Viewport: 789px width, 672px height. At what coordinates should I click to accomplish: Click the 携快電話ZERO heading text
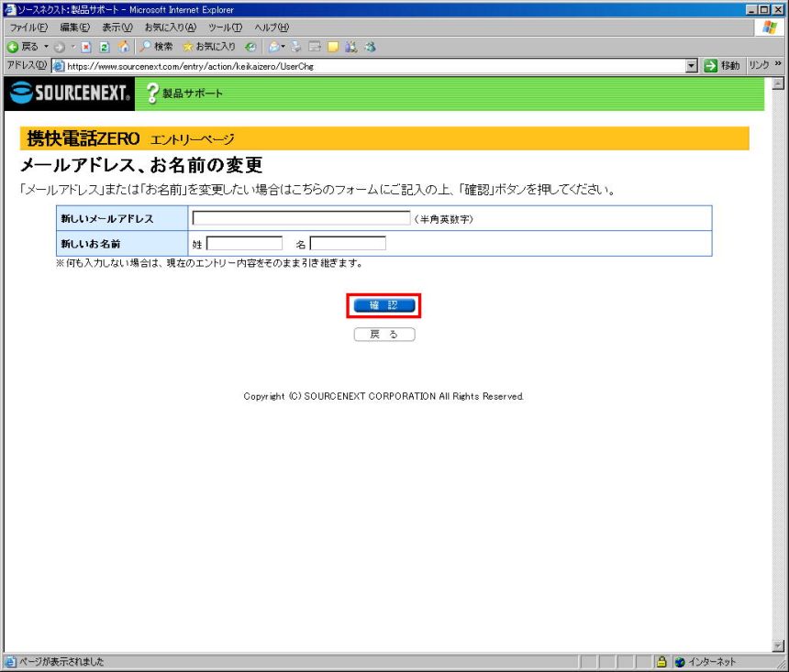coord(83,138)
